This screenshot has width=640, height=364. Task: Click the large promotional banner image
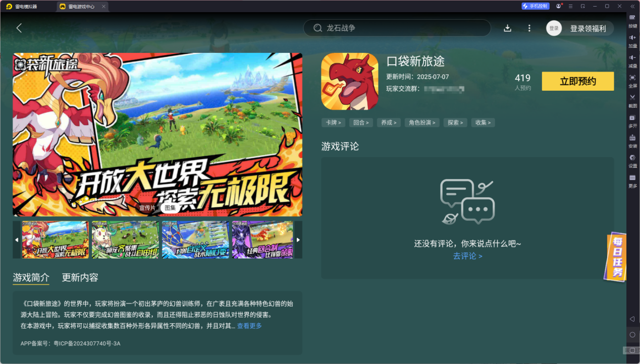(157, 135)
